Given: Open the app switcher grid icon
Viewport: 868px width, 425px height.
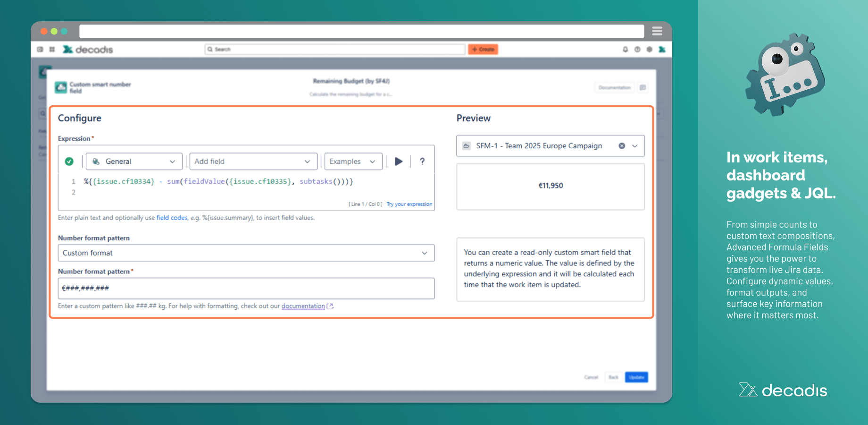Looking at the screenshot, I should (x=52, y=49).
